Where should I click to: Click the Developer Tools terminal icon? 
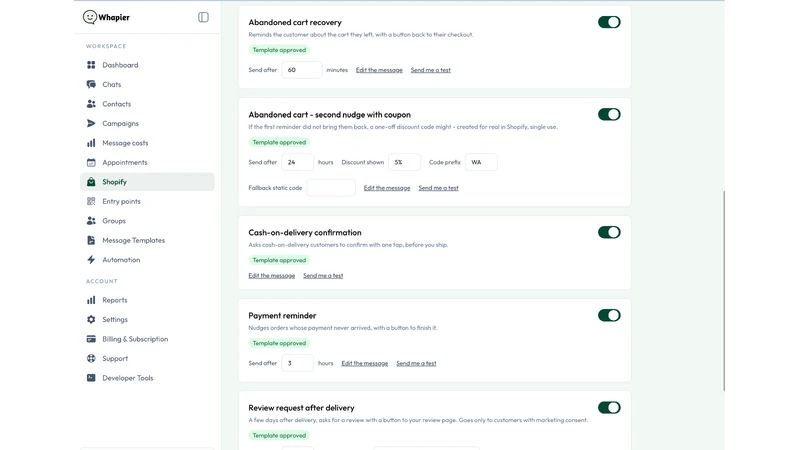[91, 378]
